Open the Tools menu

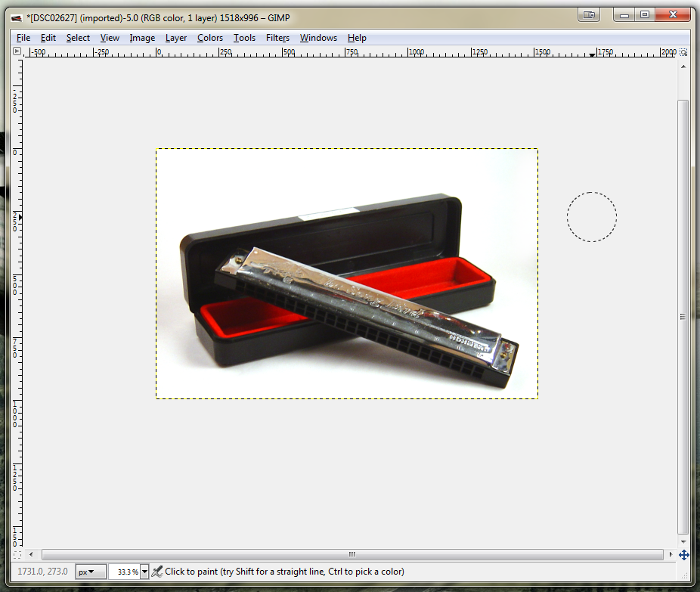(244, 38)
